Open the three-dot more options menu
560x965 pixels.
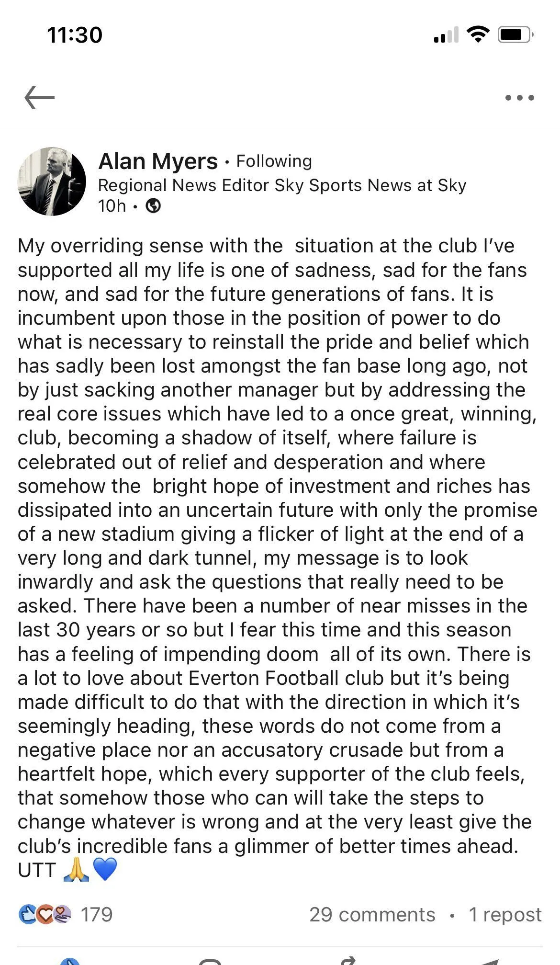click(x=519, y=98)
